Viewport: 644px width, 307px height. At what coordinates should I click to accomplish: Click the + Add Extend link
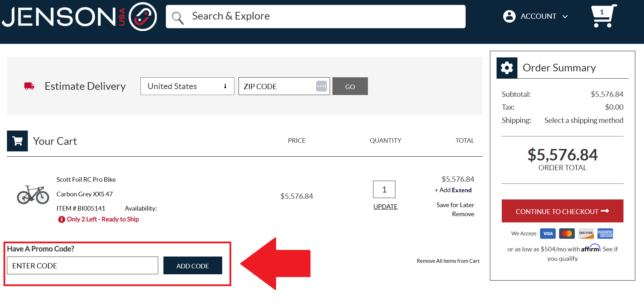coord(453,190)
